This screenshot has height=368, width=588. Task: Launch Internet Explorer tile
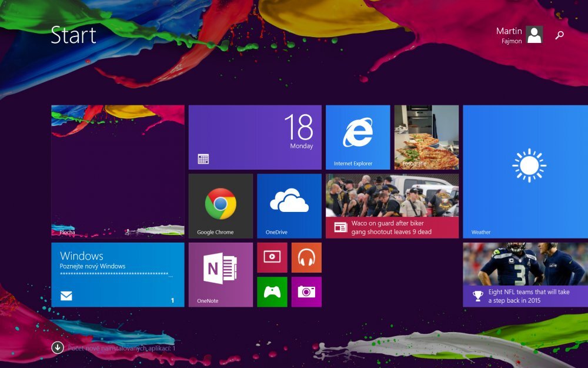[357, 137]
